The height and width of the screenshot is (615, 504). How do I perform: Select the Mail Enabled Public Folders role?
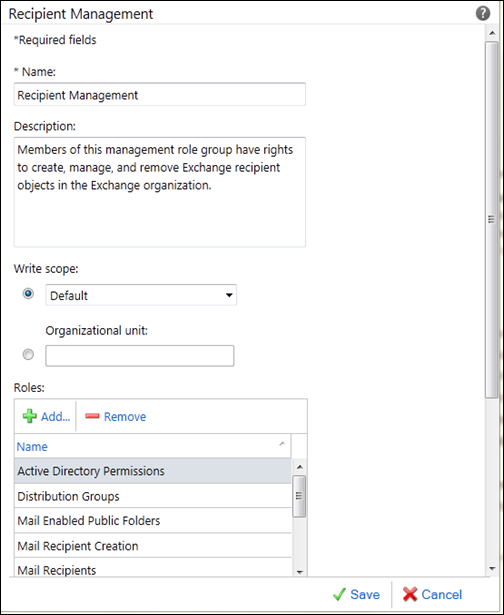(153, 521)
